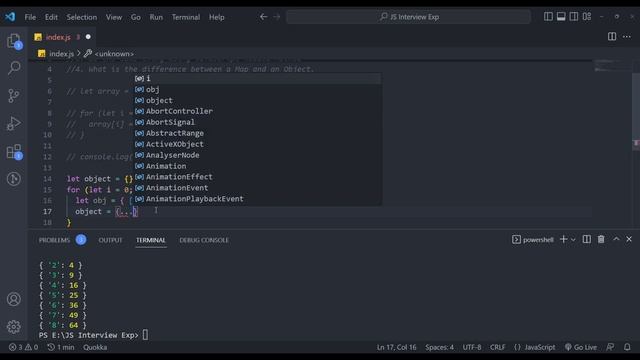Open the Customize Layout icon

[587, 17]
